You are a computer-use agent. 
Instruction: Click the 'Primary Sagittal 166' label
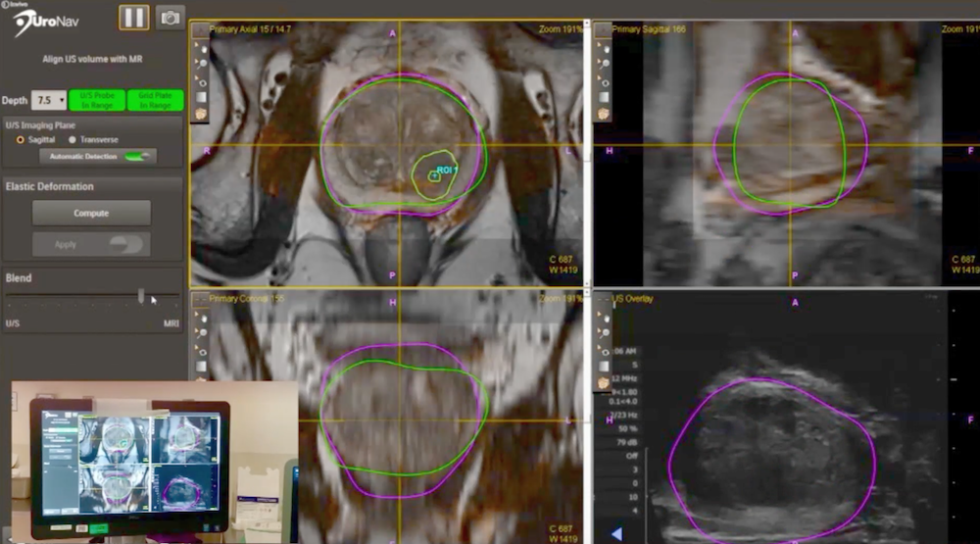pyautogui.click(x=649, y=29)
